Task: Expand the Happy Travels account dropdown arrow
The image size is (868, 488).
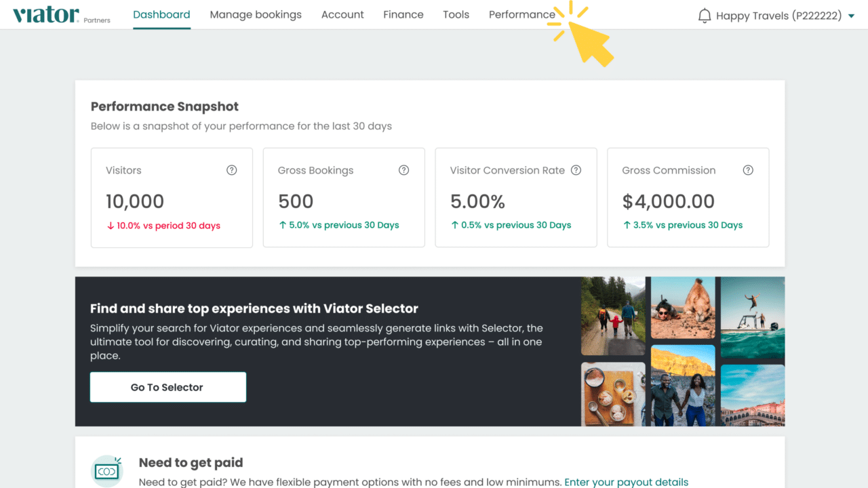Action: pyautogui.click(x=852, y=16)
